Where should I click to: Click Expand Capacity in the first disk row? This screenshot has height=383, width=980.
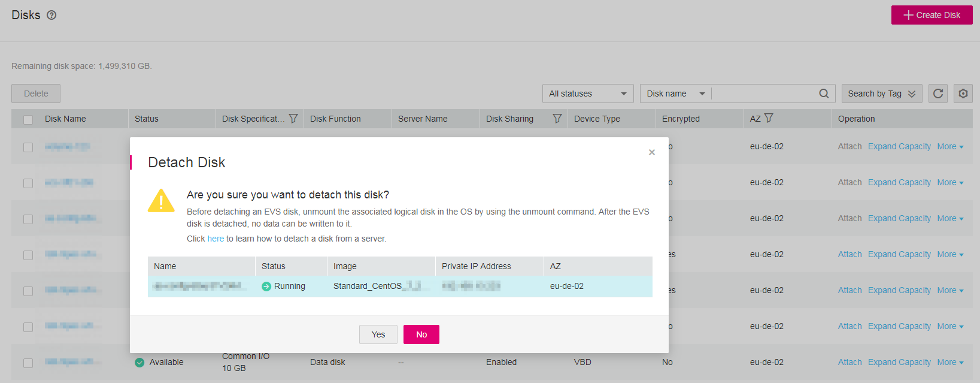pos(899,146)
